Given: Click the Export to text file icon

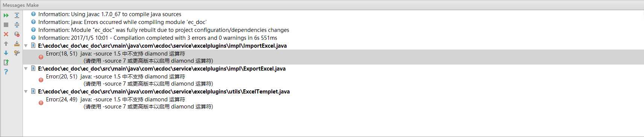Looking at the screenshot, I should pos(6,62).
